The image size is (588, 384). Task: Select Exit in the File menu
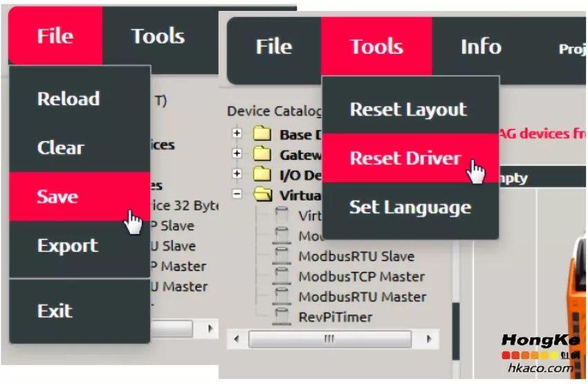(x=80, y=311)
